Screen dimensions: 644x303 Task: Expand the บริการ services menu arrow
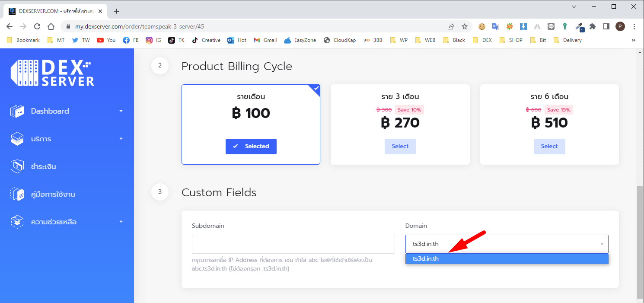121,139
